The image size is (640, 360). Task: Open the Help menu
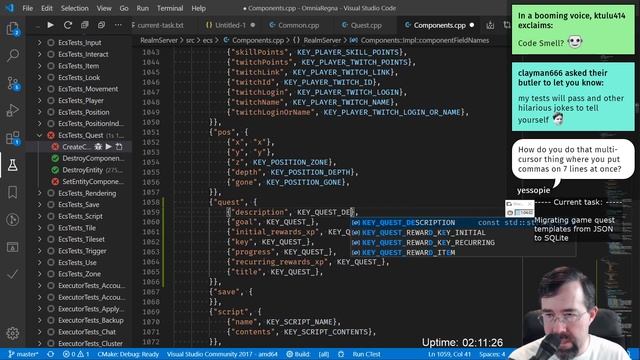pyautogui.click(x=198, y=8)
